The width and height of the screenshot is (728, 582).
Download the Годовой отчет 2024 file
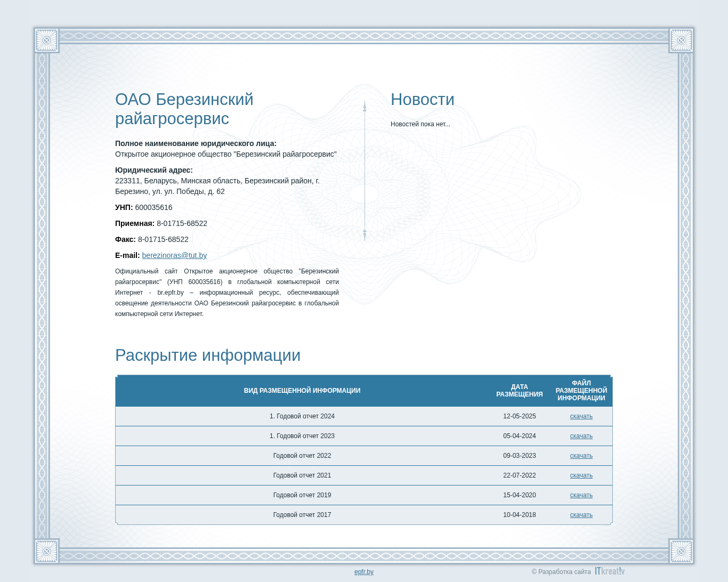tap(581, 416)
